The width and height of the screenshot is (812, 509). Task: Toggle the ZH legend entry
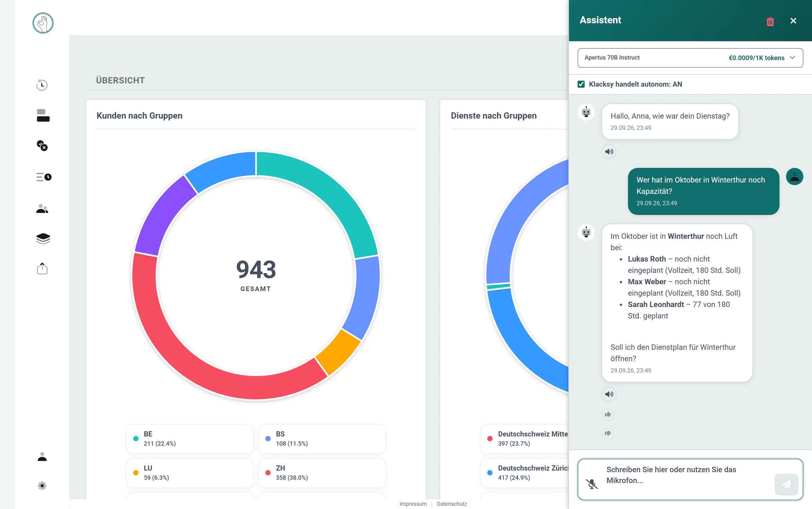(322, 473)
